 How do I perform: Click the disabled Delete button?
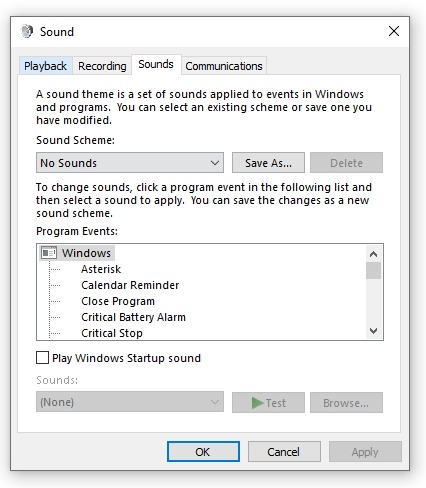(346, 163)
